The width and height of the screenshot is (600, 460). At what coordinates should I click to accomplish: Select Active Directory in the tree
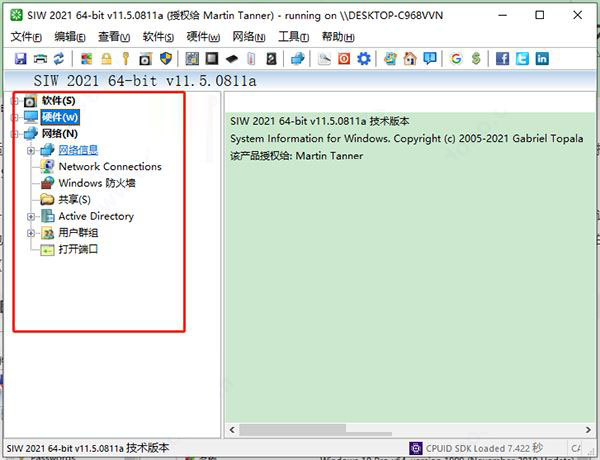[96, 216]
